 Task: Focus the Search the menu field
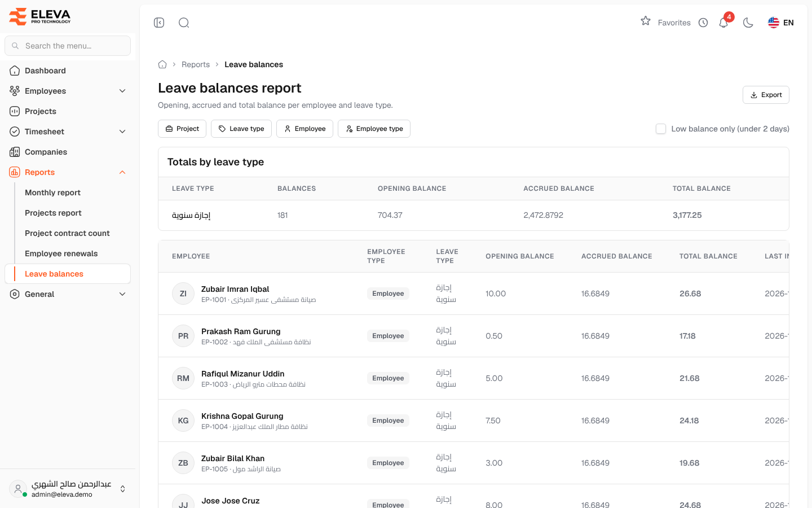68,46
